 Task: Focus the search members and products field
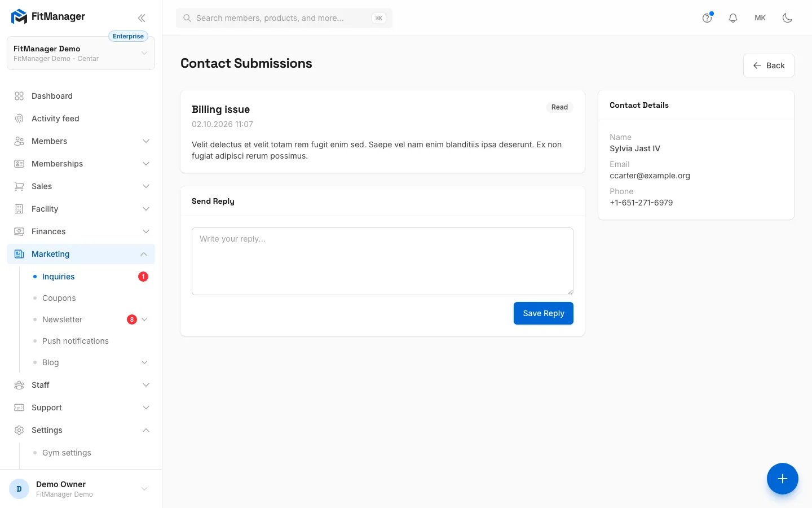284,18
